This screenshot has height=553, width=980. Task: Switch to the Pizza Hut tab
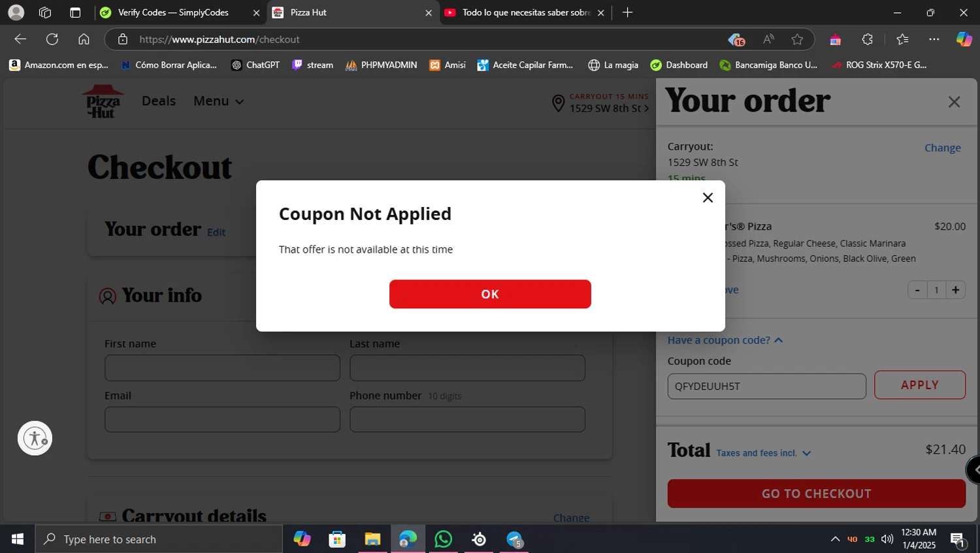coord(353,12)
